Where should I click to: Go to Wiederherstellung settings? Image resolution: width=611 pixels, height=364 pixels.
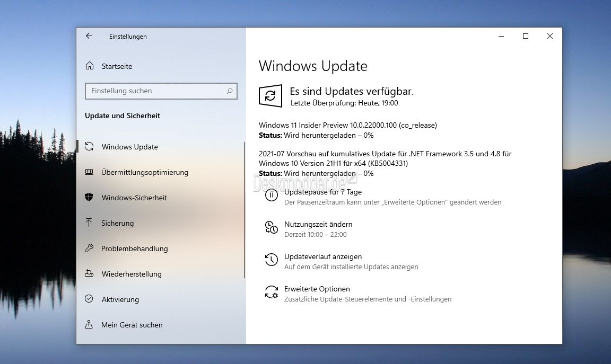(132, 274)
